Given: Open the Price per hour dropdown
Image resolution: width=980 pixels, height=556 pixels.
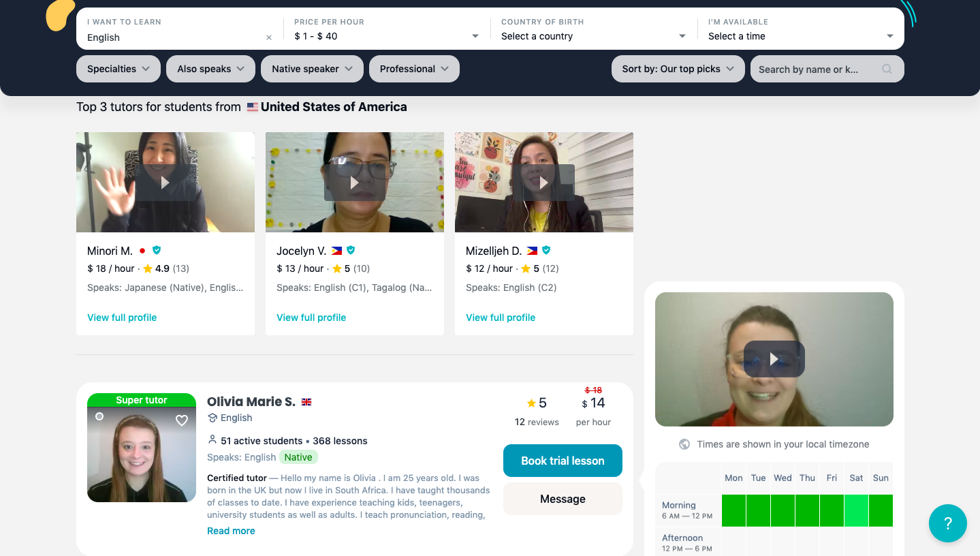Looking at the screenshot, I should [x=386, y=36].
